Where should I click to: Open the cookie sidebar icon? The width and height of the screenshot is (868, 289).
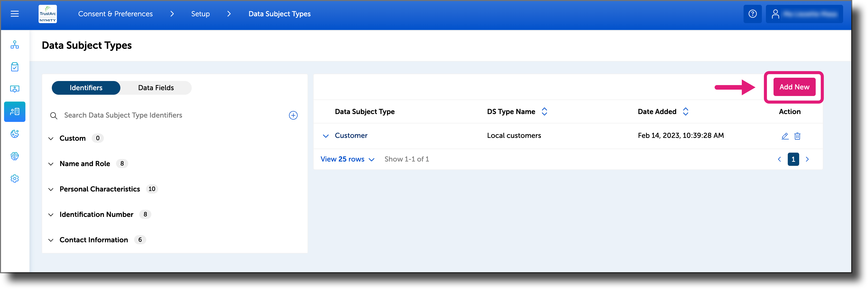tap(14, 134)
